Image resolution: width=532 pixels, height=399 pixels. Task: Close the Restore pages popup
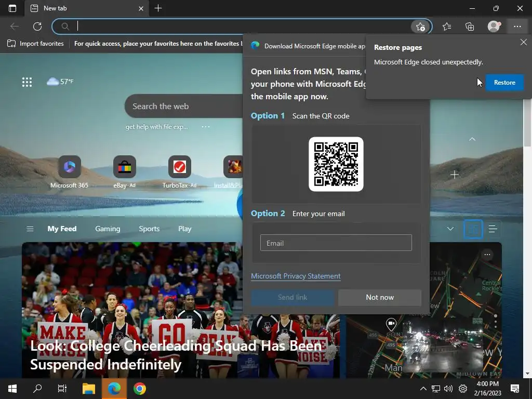point(524,42)
